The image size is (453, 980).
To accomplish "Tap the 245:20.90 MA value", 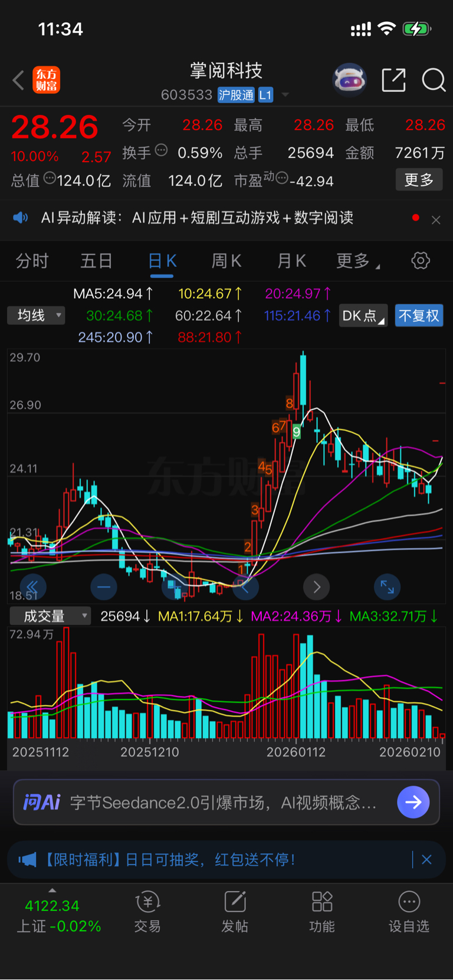I will [115, 337].
